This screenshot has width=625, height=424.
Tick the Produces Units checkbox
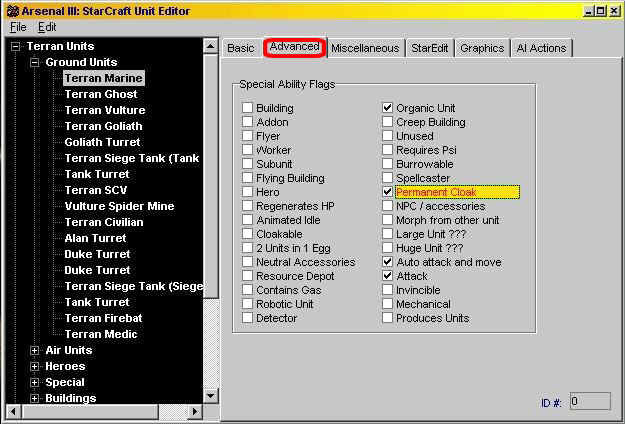click(387, 318)
